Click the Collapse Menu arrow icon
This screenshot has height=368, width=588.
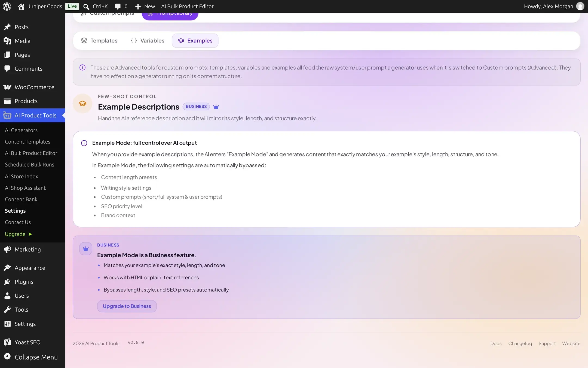coord(7,357)
